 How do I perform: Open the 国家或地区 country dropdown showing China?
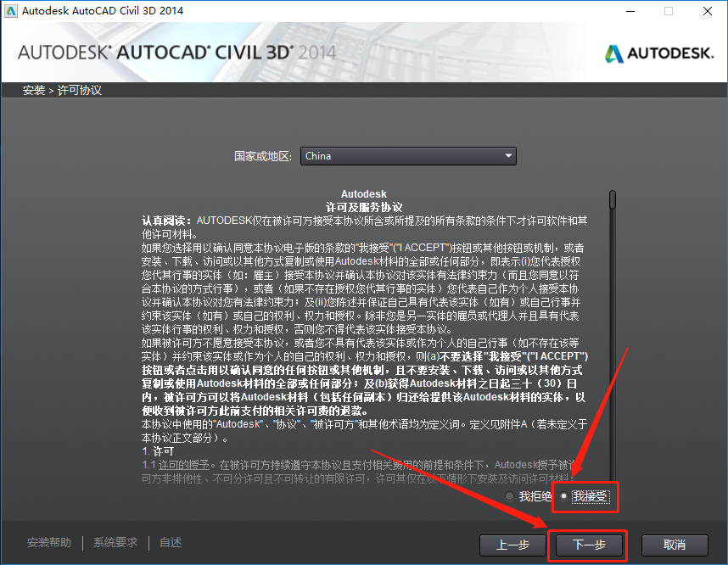(x=408, y=156)
